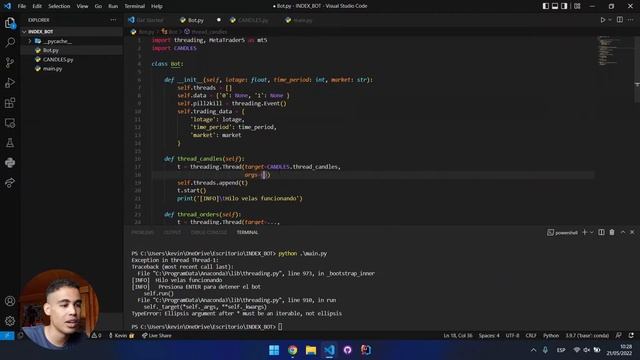Select Bot.py in the file tree
Screen dimensions: 640x360
pyautogui.click(x=71, y=50)
